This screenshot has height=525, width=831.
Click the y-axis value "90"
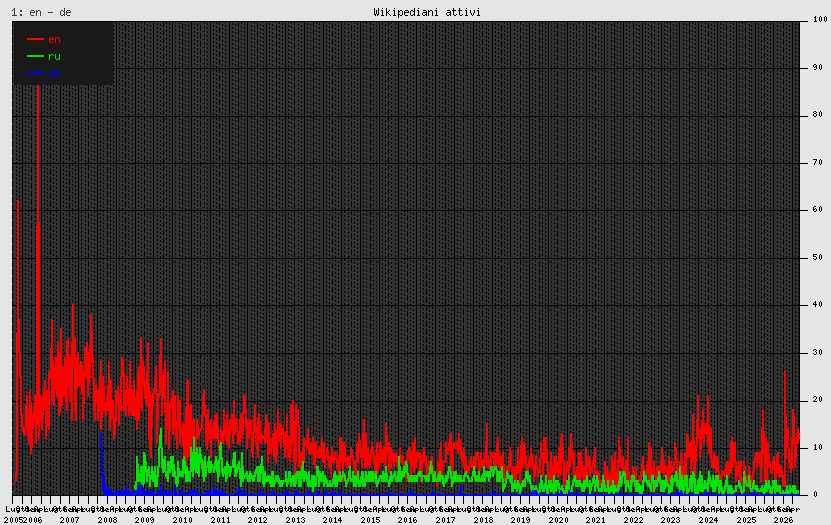click(818, 67)
